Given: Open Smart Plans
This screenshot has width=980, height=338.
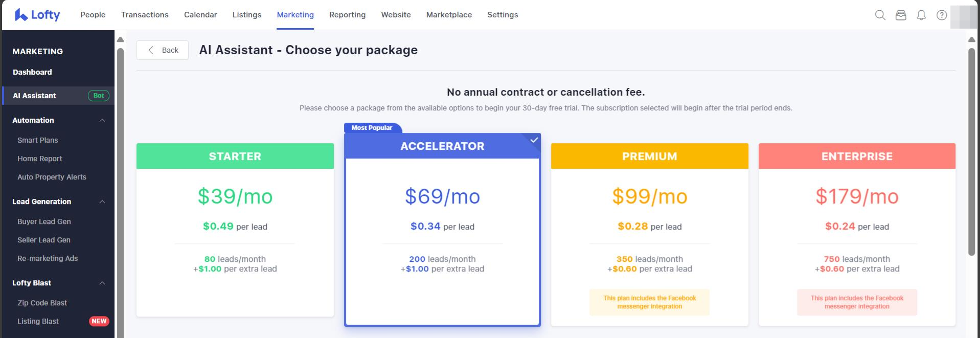Looking at the screenshot, I should (x=38, y=140).
